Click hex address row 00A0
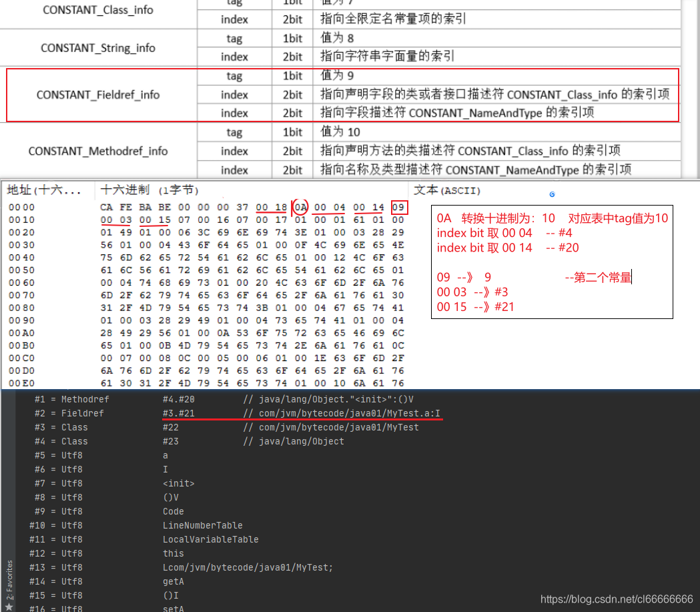Image resolution: width=700 pixels, height=612 pixels. [21, 333]
